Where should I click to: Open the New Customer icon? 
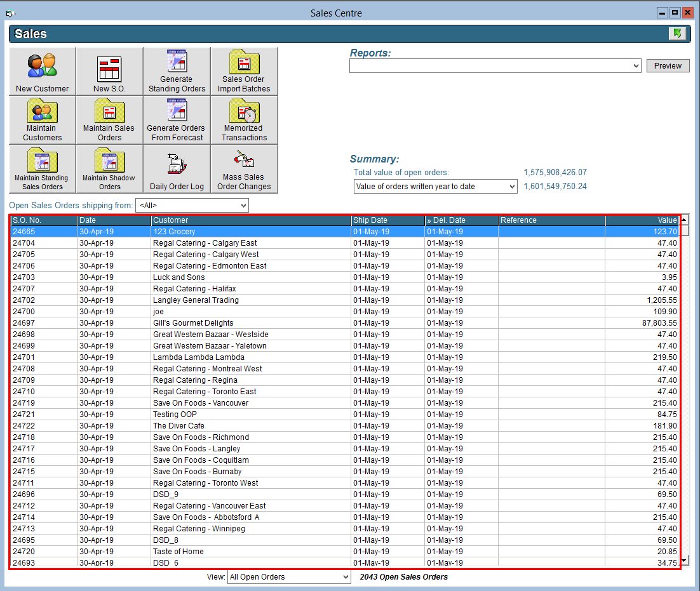pyautogui.click(x=43, y=71)
